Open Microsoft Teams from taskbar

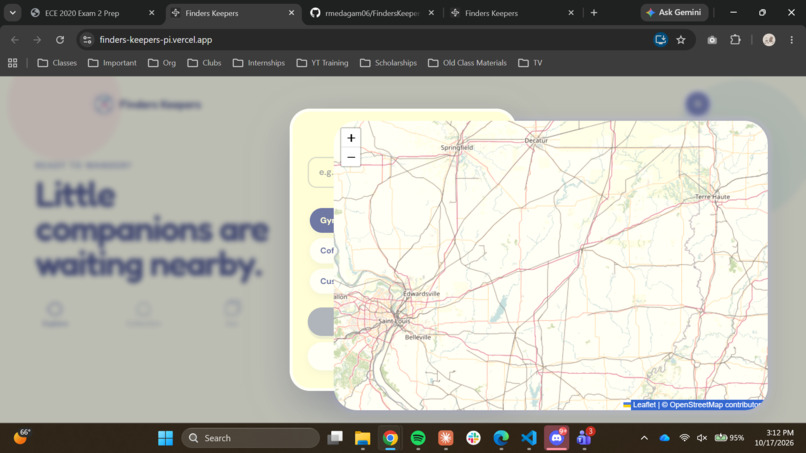pyautogui.click(x=584, y=438)
